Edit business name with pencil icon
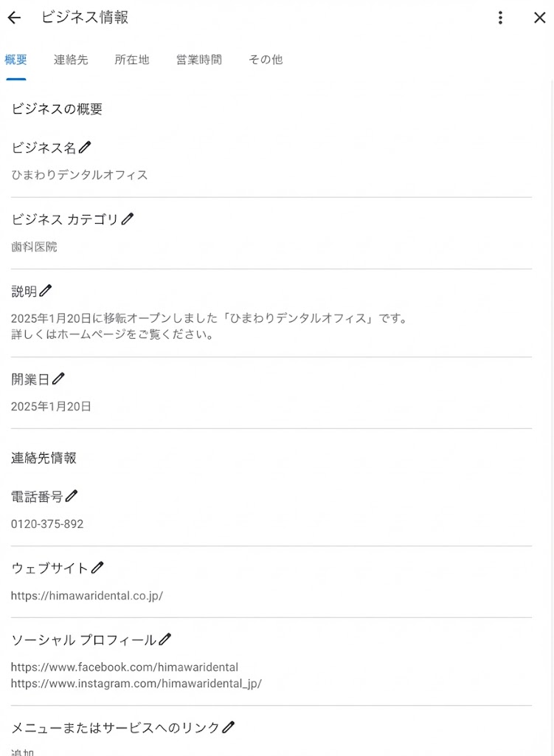Screen dimensions: 554x756 click(x=85, y=148)
